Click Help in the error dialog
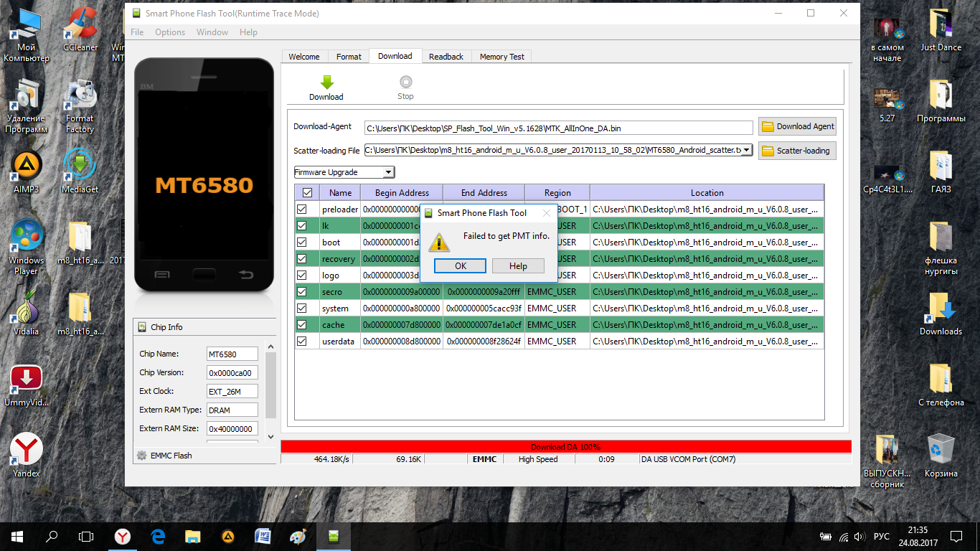The image size is (980, 551). 518,266
